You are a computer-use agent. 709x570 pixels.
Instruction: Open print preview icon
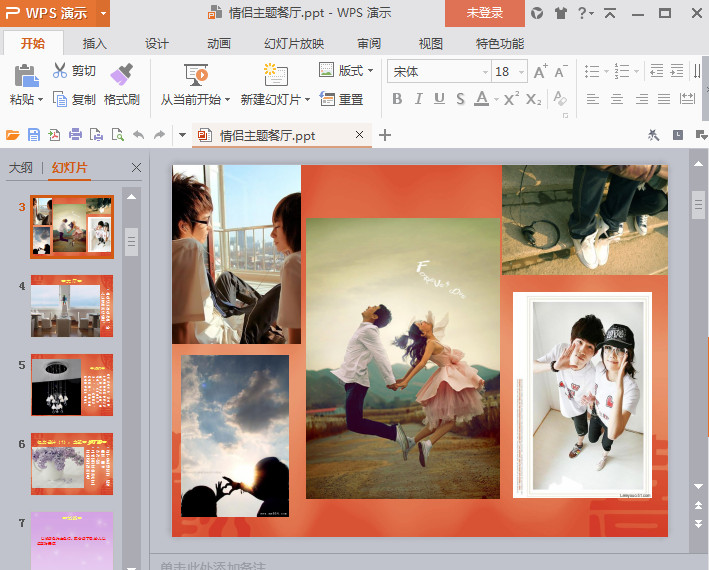click(x=118, y=135)
